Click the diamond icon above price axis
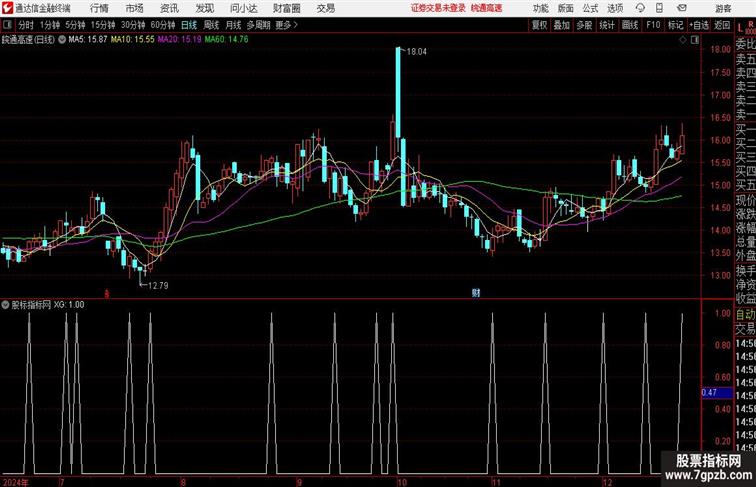This screenshot has height=487, width=756. [x=683, y=40]
